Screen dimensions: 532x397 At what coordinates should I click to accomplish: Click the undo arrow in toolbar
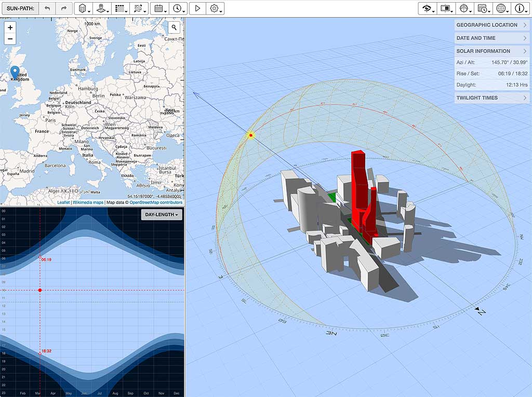(47, 8)
